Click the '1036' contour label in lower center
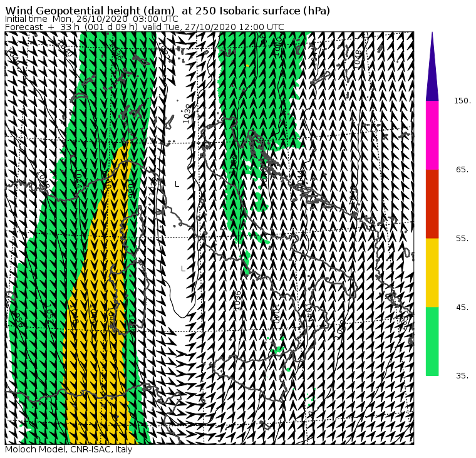 tap(238, 300)
